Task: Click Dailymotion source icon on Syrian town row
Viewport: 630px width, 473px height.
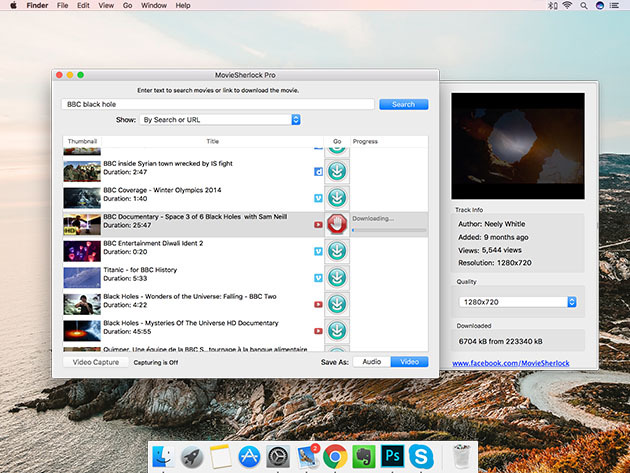Action: (x=318, y=172)
